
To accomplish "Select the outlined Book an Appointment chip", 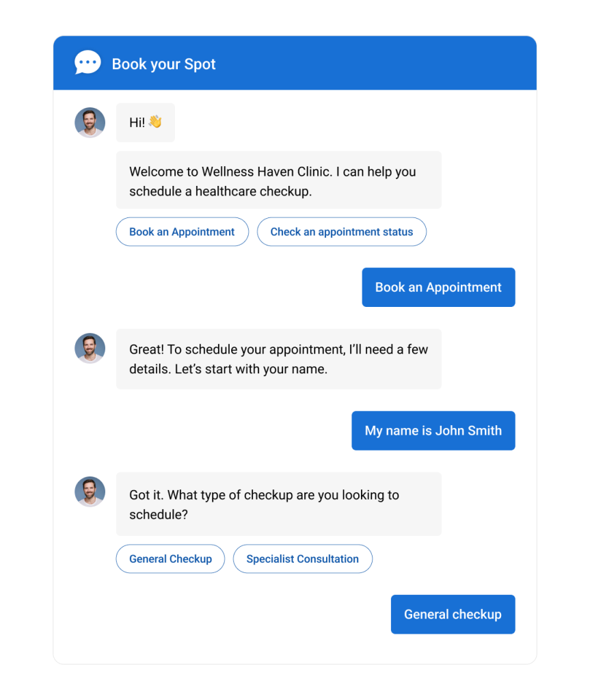I will click(x=182, y=232).
